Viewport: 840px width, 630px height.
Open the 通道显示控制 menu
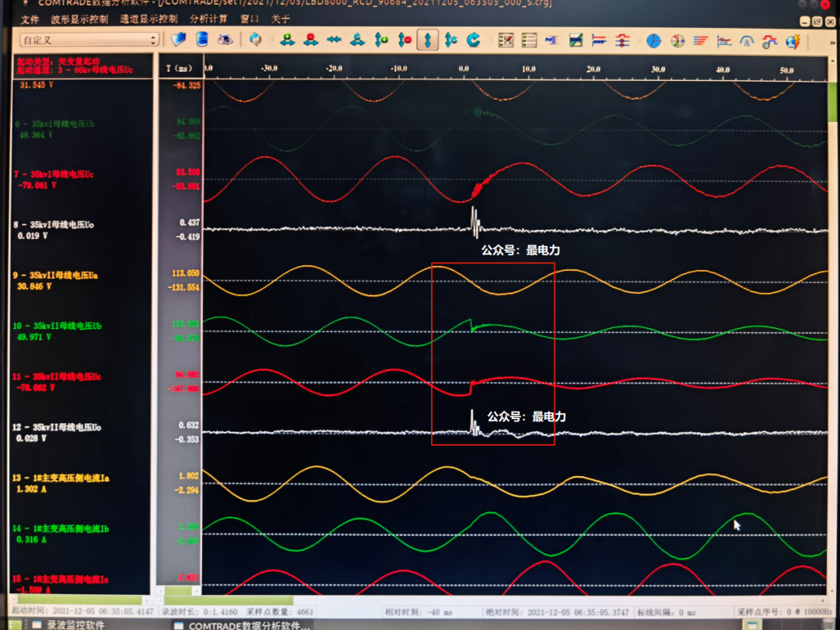pyautogui.click(x=149, y=19)
